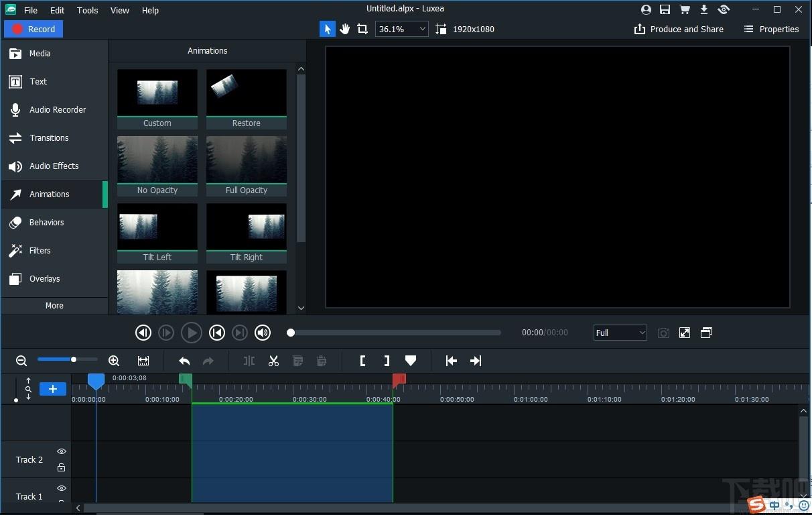Image resolution: width=812 pixels, height=515 pixels.
Task: Click the timeline zoom slider handle
Action: pos(74,359)
